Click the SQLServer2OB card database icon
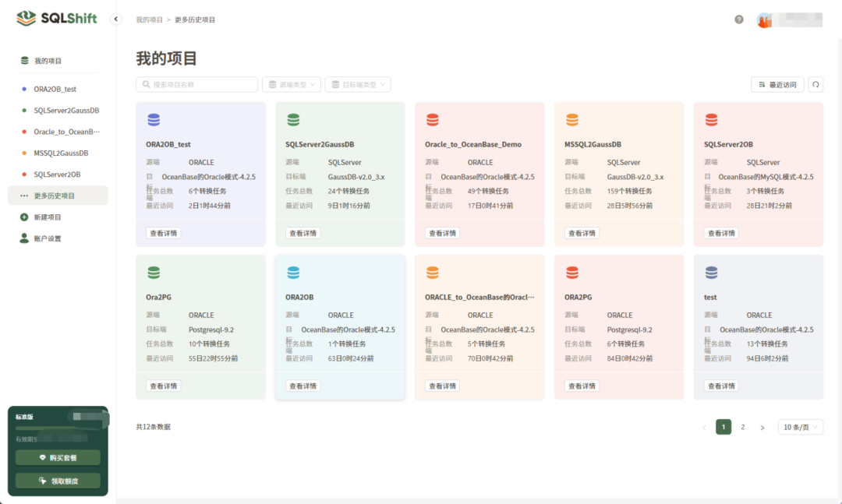This screenshot has height=504, width=842. (712, 120)
